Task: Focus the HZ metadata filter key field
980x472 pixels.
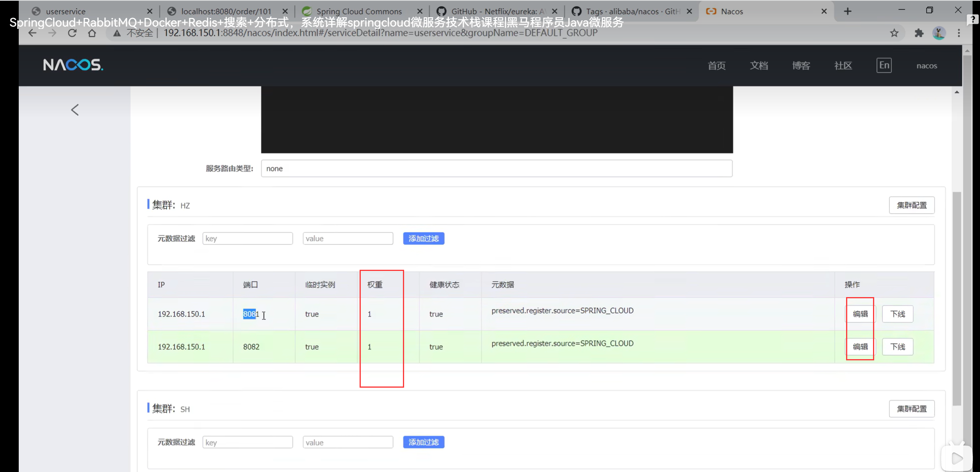Action: point(248,239)
